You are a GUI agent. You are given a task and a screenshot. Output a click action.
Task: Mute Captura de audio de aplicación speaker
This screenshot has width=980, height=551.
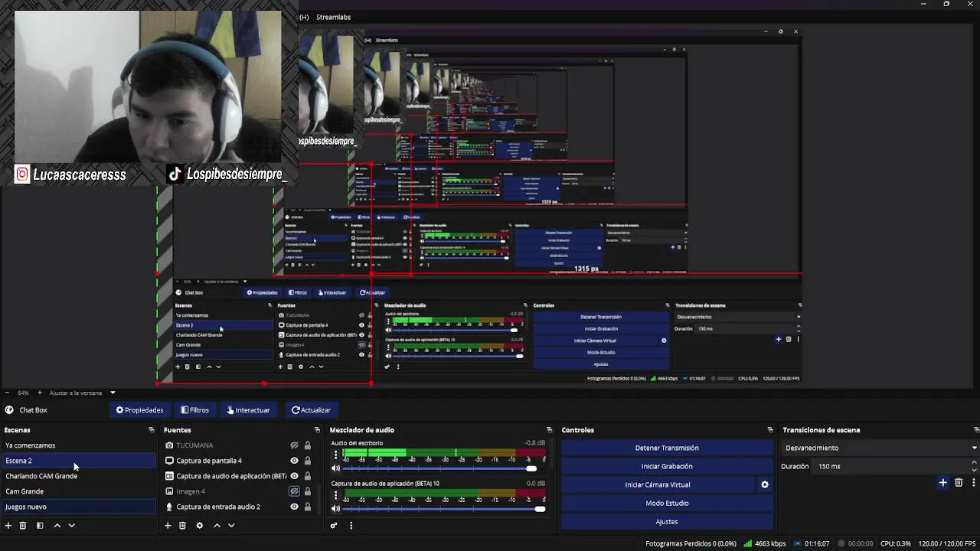coord(335,509)
